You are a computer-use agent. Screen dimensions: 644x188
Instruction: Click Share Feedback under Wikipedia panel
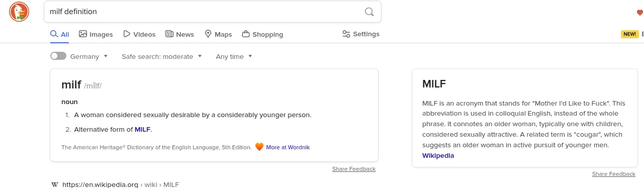point(613,174)
